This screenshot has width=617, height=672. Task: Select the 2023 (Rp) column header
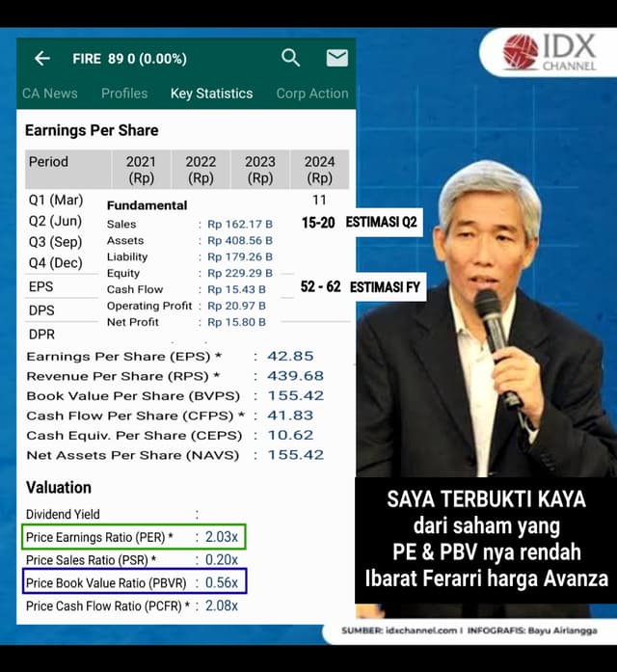coord(260,170)
